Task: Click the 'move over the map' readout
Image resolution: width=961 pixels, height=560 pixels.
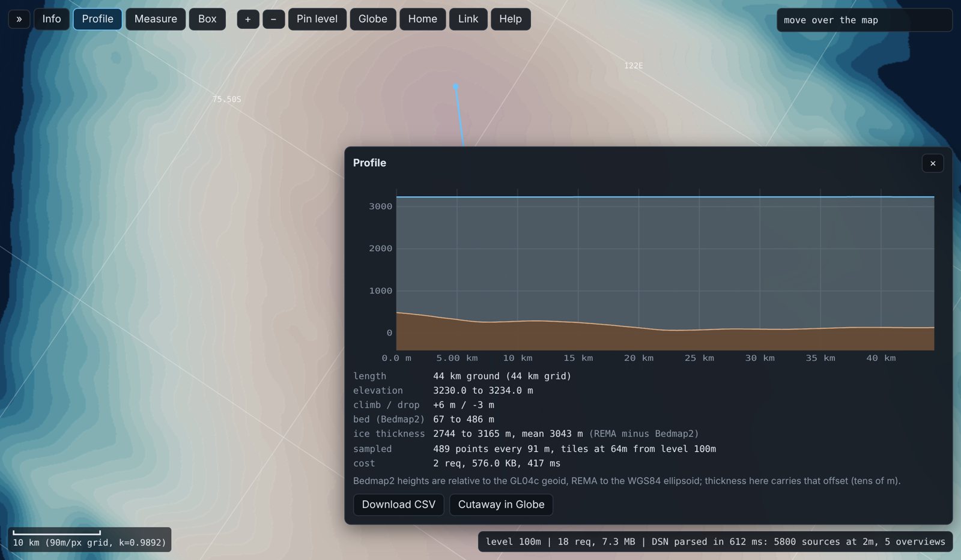Action: 864,20
